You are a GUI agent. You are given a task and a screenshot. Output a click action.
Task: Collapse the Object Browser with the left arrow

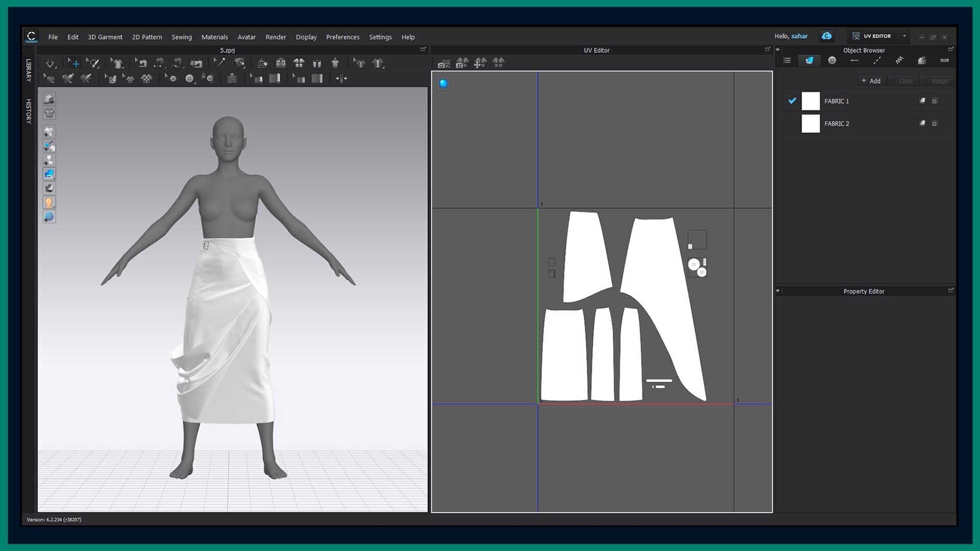pos(778,50)
